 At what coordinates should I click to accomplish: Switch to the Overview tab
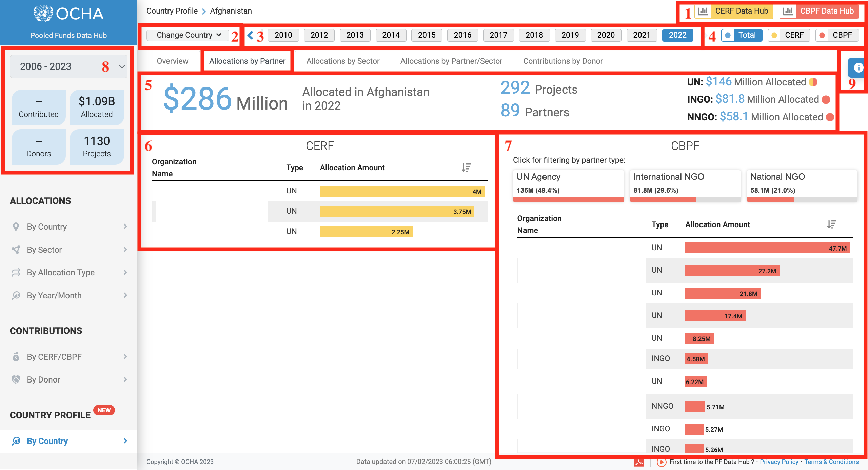pyautogui.click(x=172, y=61)
